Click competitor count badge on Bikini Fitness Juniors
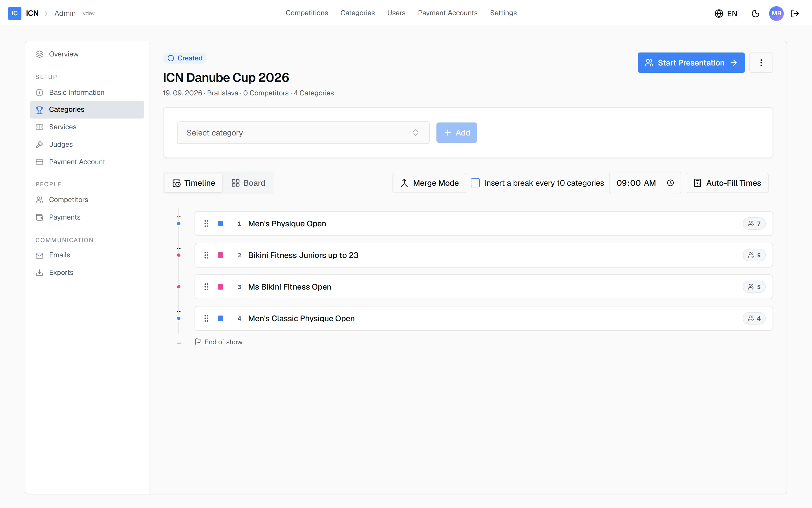This screenshot has width=812, height=508. [754, 255]
